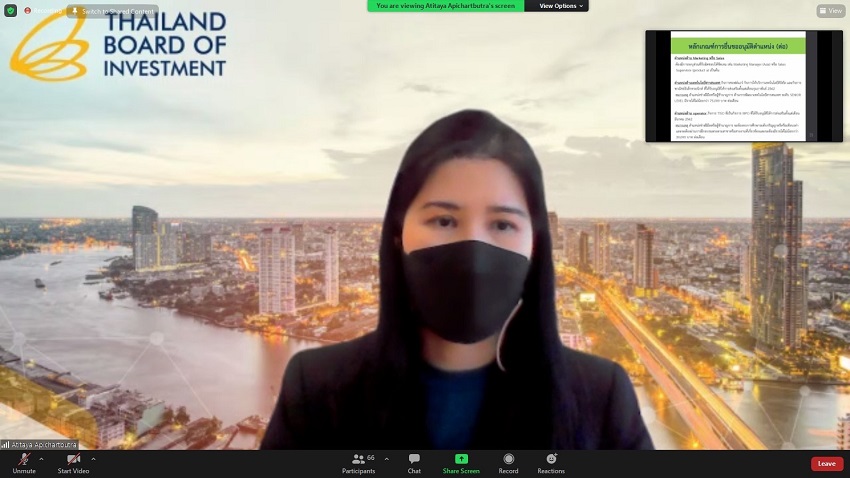Viewport: 850px width, 478px height.
Task: Open video options arrow beside Start Video
Action: (x=93, y=459)
